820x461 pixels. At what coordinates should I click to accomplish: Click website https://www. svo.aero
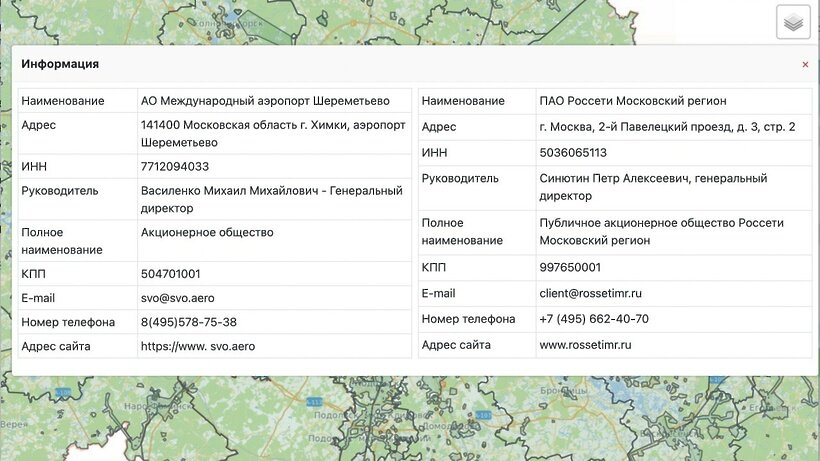pos(198,346)
